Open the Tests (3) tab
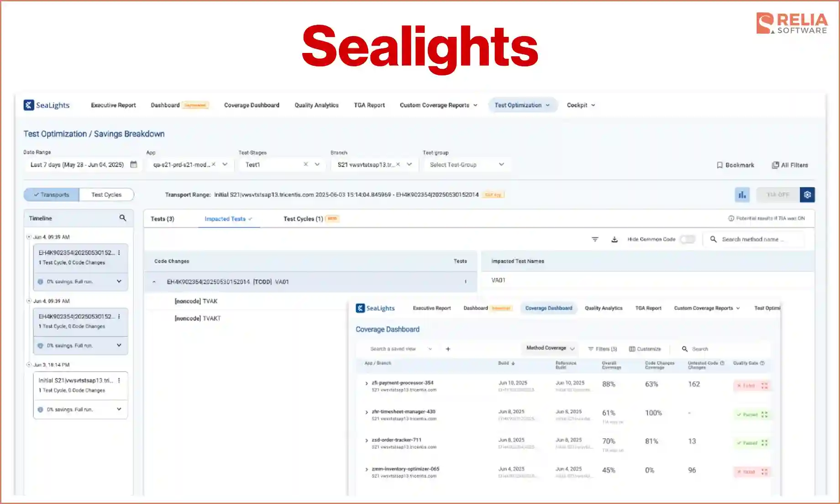840x504 pixels. pyautogui.click(x=163, y=219)
